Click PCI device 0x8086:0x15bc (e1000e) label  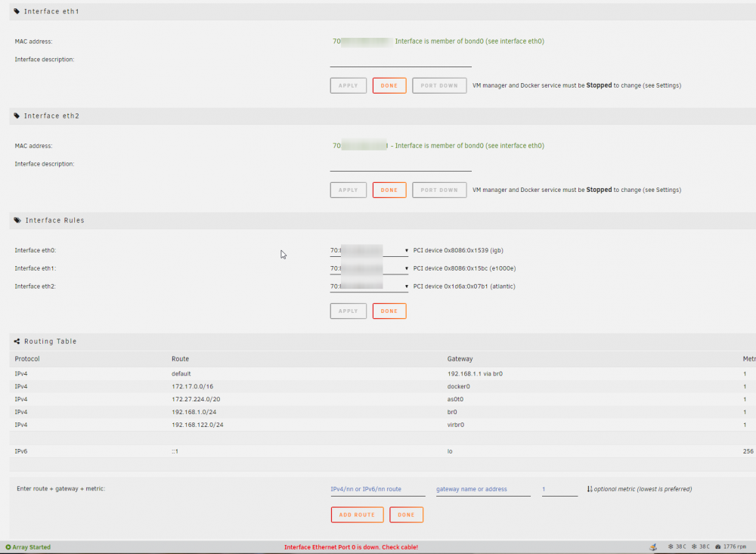[464, 268]
